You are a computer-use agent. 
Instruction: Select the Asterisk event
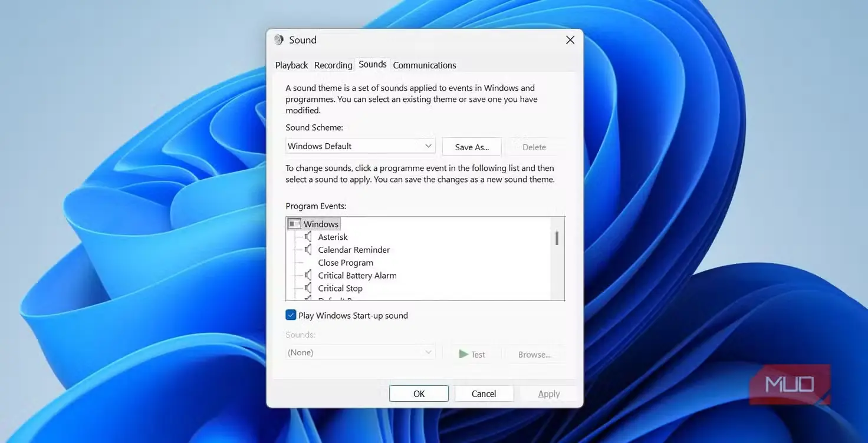[333, 237]
